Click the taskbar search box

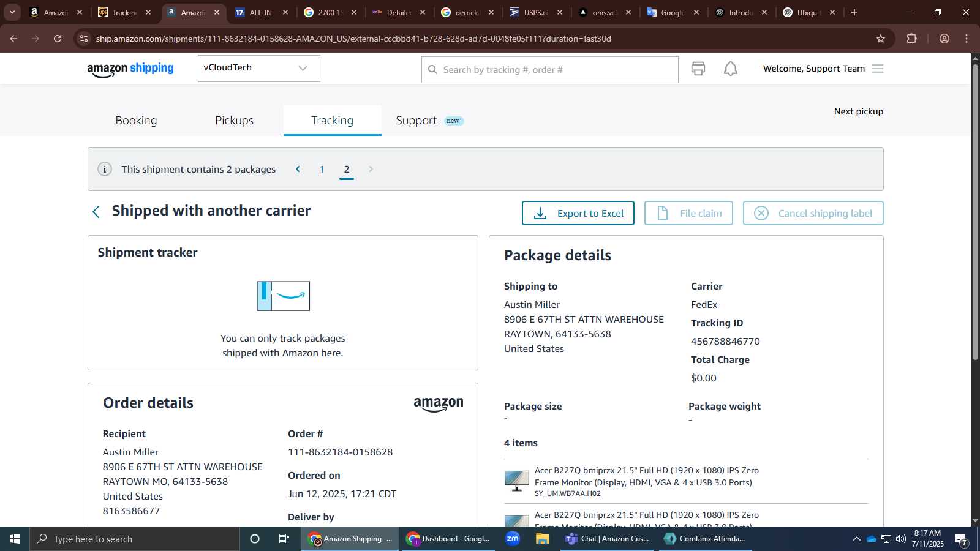click(135, 539)
